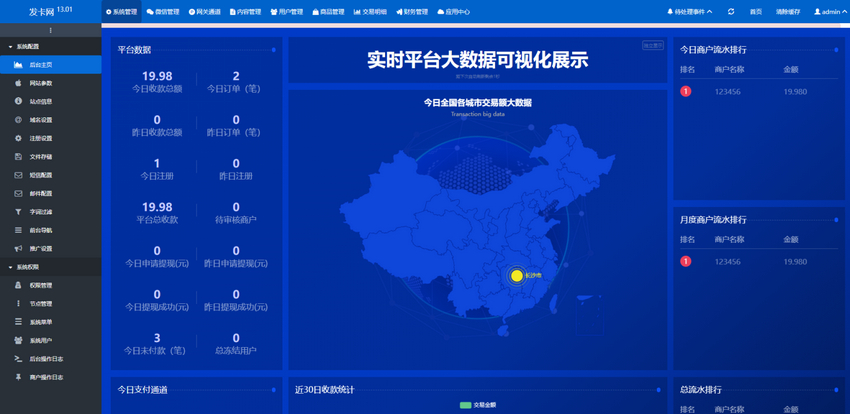Expand the 待处理事件 notifications dropdown
The width and height of the screenshot is (850, 414).
690,12
